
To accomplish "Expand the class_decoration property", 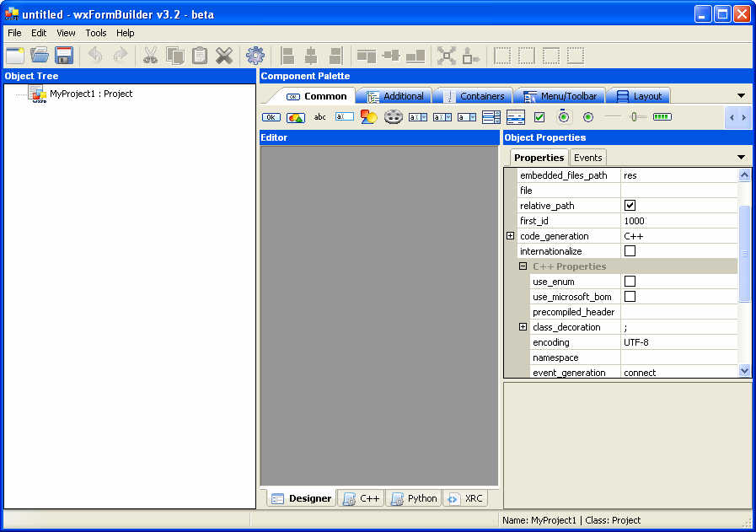I will pyautogui.click(x=523, y=327).
